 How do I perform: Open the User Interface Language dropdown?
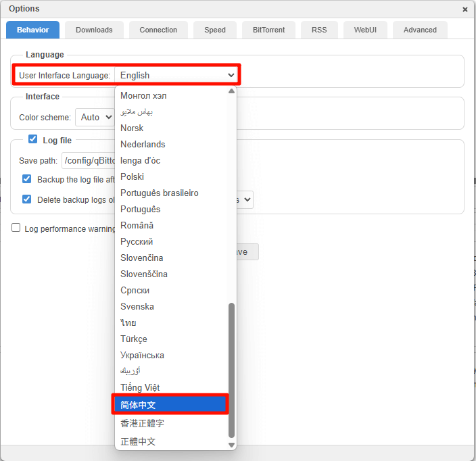(x=176, y=75)
